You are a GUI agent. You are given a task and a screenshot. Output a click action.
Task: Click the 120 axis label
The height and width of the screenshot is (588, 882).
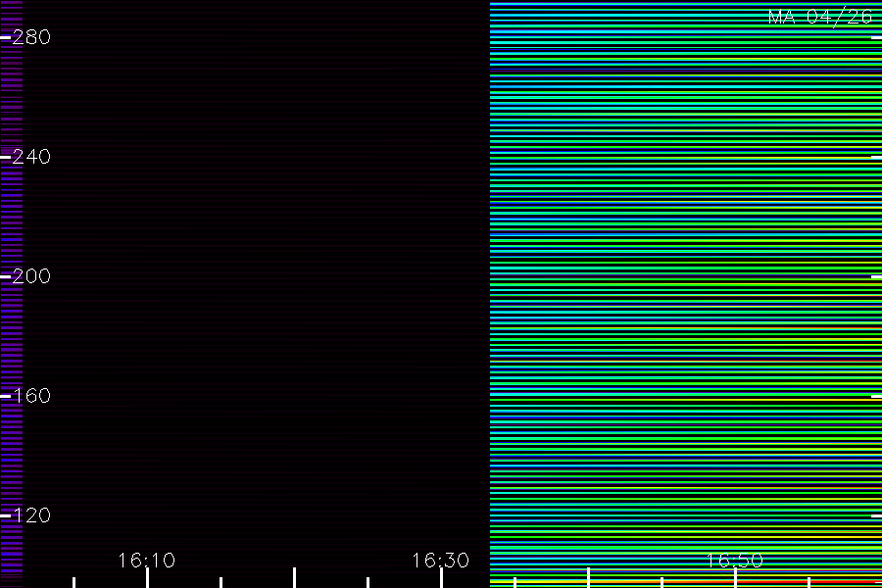pos(31,514)
